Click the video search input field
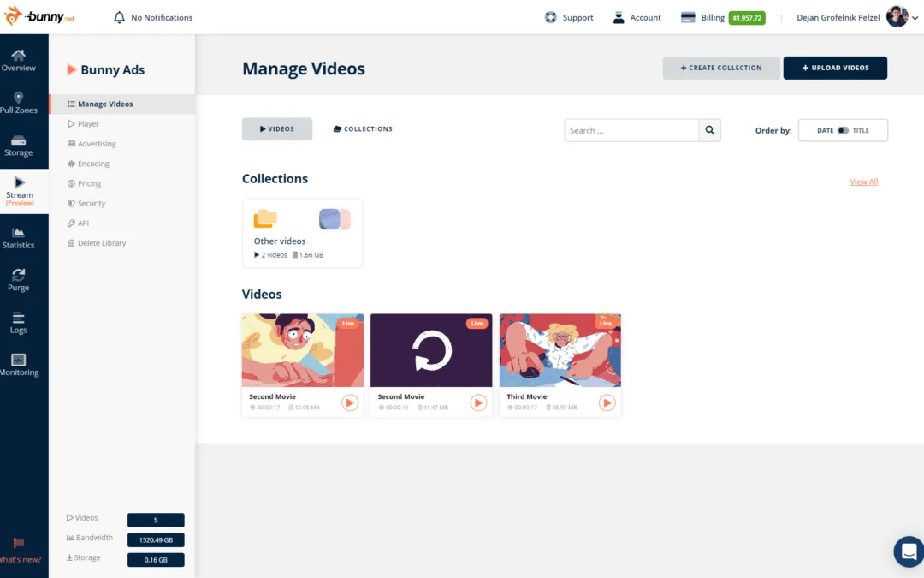The width and height of the screenshot is (924, 578). click(631, 129)
